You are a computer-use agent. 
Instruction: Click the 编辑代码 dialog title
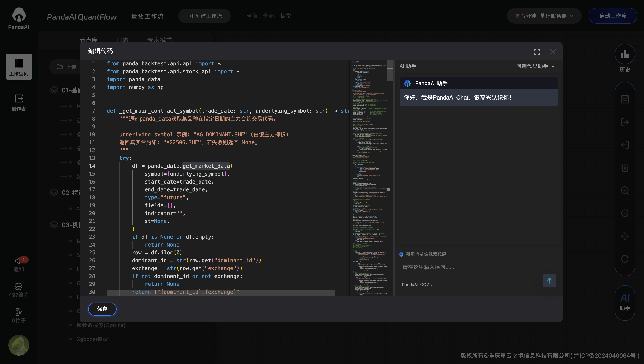coord(100,51)
